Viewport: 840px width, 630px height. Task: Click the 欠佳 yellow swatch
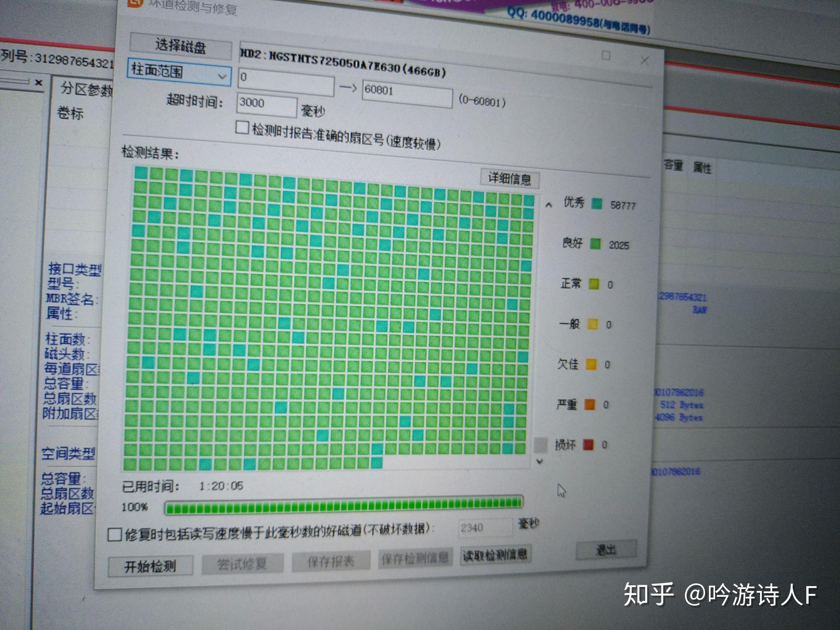[x=591, y=364]
